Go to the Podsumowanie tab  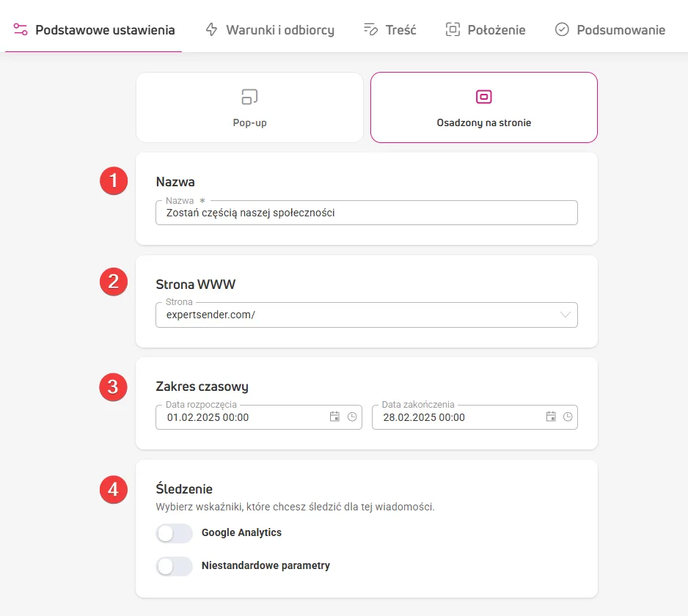610,29
